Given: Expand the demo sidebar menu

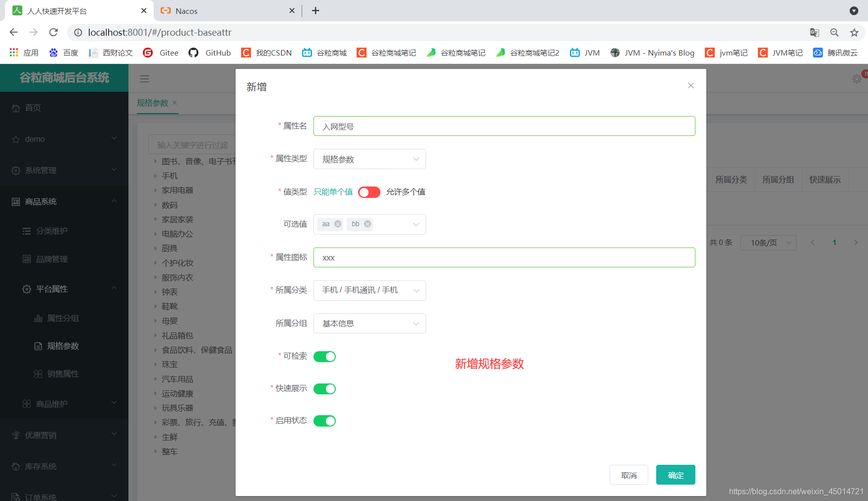Looking at the screenshot, I should pyautogui.click(x=64, y=139).
